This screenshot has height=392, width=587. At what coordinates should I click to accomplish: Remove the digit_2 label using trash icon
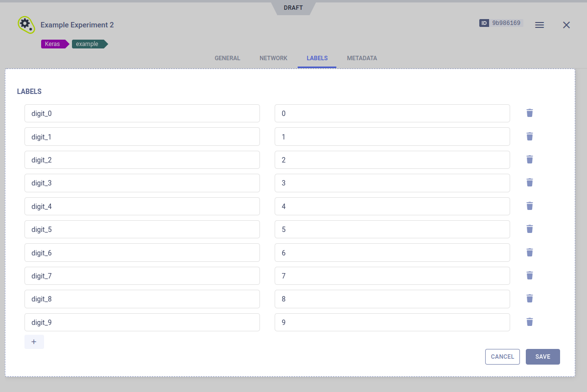tap(529, 160)
